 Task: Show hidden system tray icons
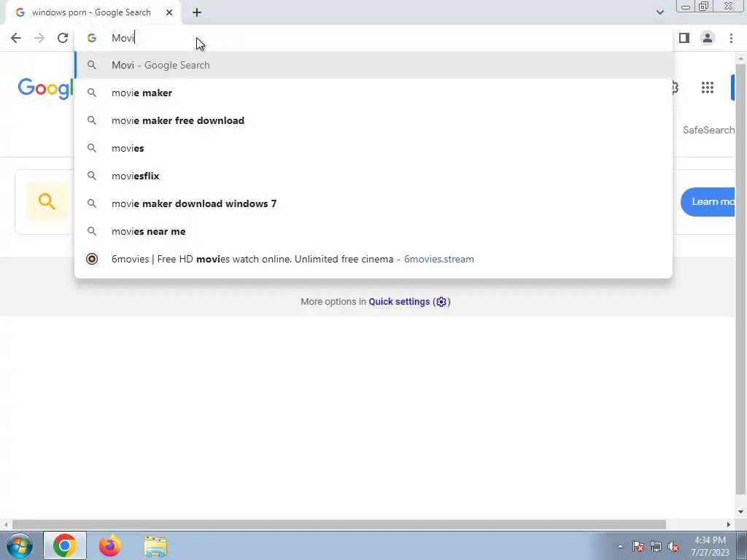[x=620, y=546]
